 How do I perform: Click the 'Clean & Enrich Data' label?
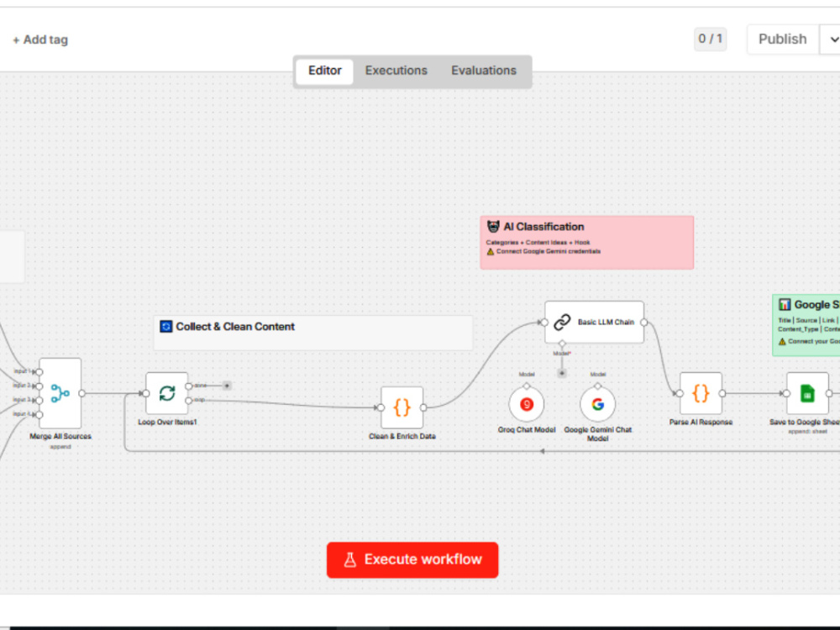pos(402,436)
